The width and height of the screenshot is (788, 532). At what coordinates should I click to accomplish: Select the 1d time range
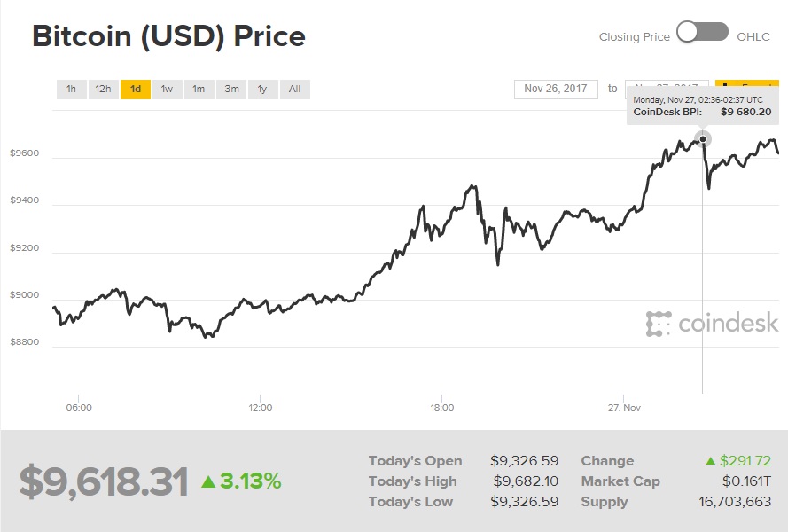[136, 89]
